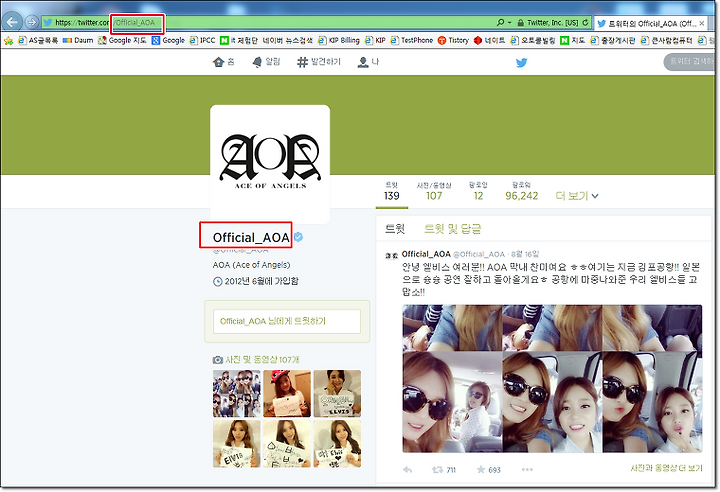Image resolution: width=720 pixels, height=492 pixels.
Task: Open bottom-left media thumbnail with ELVIS sign
Action: [236, 444]
